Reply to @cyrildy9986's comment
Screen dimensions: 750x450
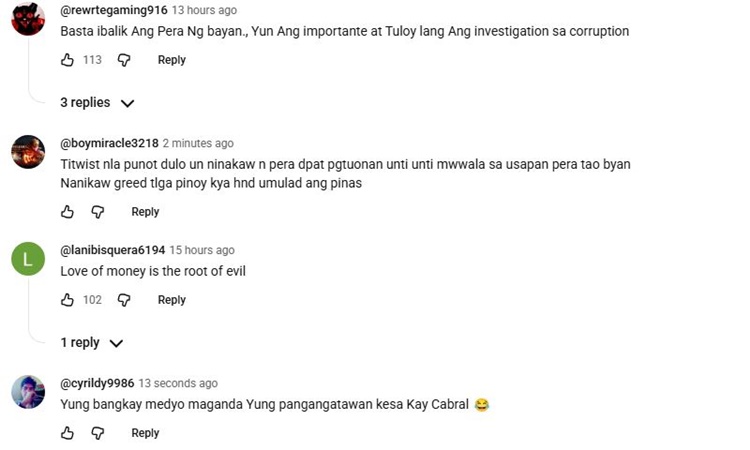pos(145,433)
